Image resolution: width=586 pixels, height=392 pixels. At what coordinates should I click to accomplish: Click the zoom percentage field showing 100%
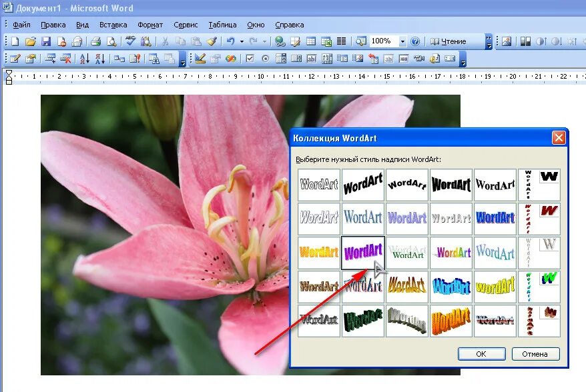pos(384,41)
